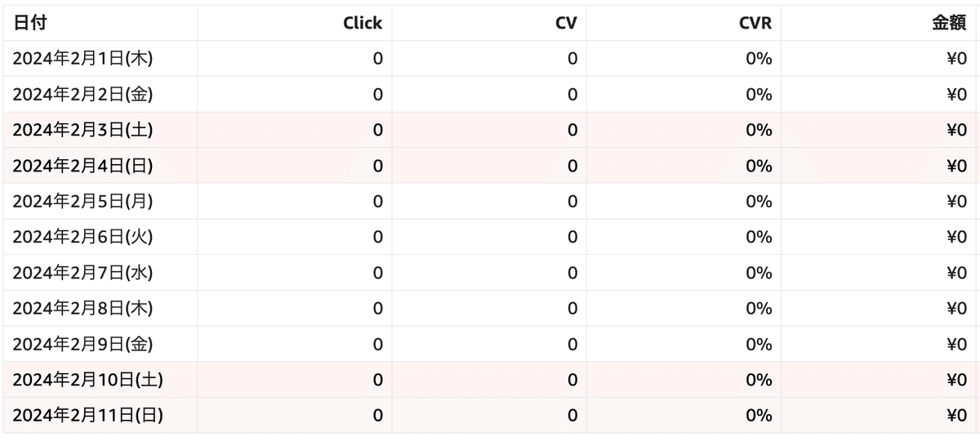Click the 2024年2月8日(木) date cell
The height and width of the screenshot is (441, 980).
(x=82, y=309)
